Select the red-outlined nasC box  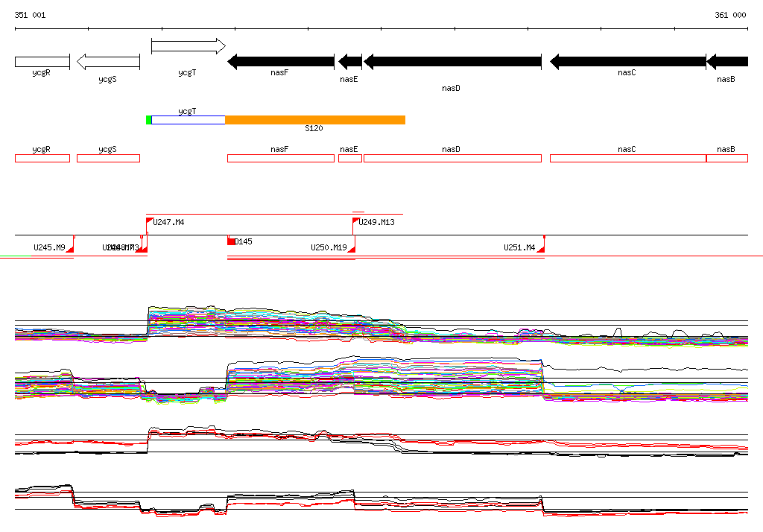[x=627, y=158]
